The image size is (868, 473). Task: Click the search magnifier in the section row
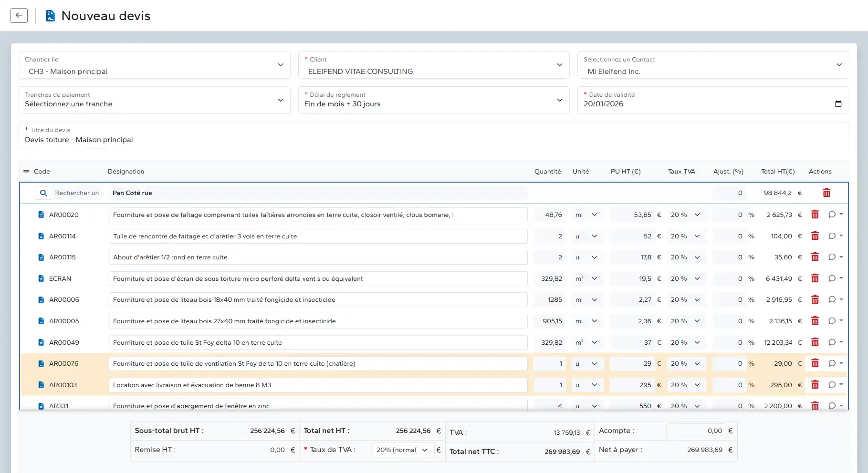(43, 193)
